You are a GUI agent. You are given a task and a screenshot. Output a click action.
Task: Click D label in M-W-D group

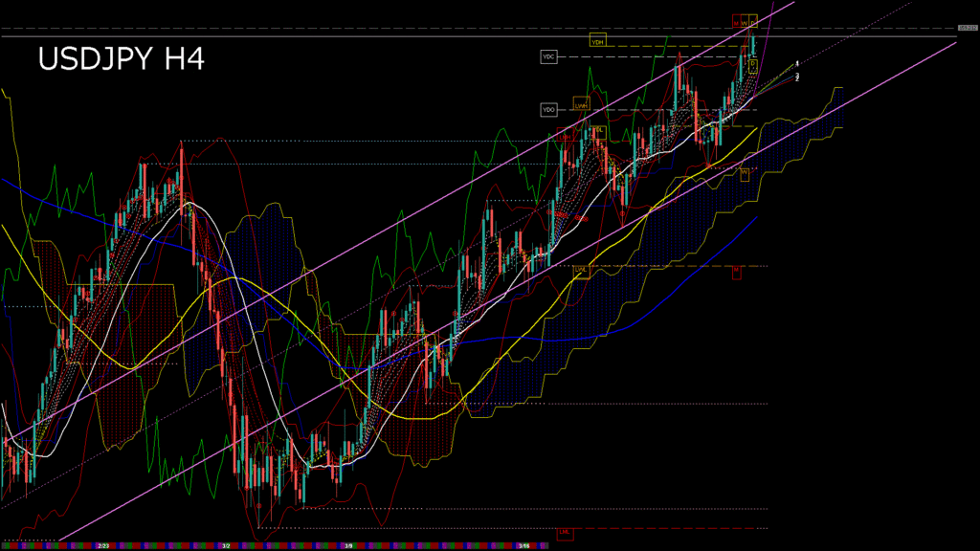coord(753,21)
